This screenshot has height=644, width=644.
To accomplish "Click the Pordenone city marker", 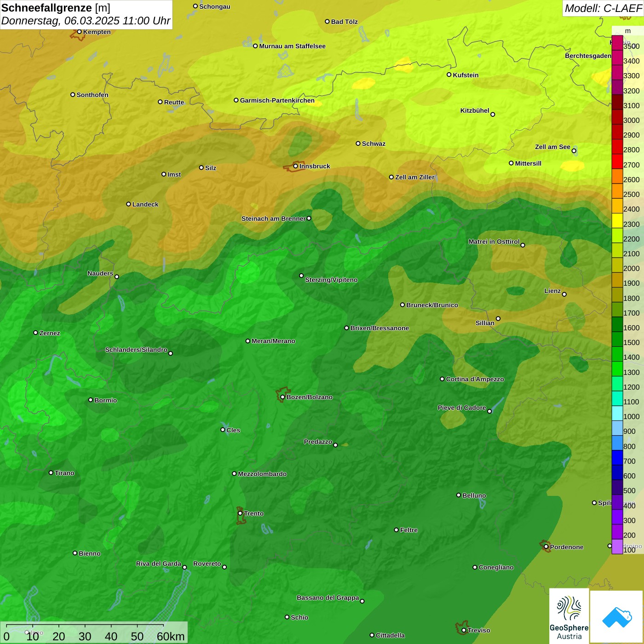I will [546, 547].
